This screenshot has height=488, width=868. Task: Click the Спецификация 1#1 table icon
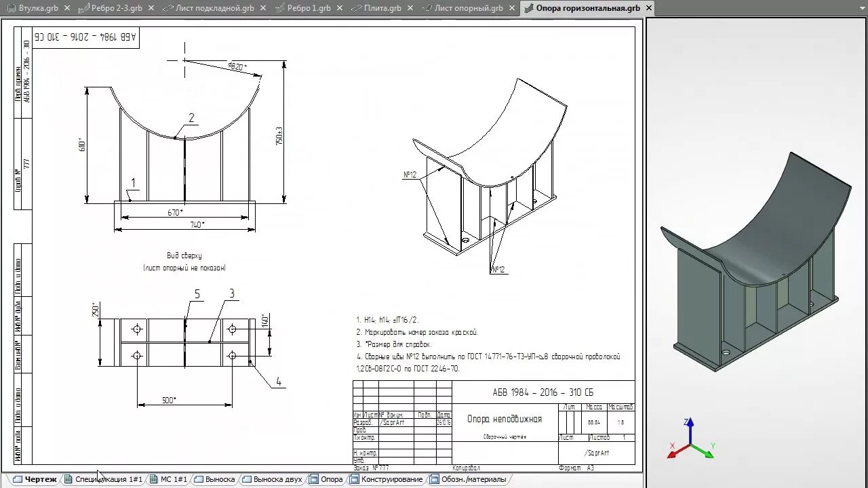pyautogui.click(x=68, y=479)
